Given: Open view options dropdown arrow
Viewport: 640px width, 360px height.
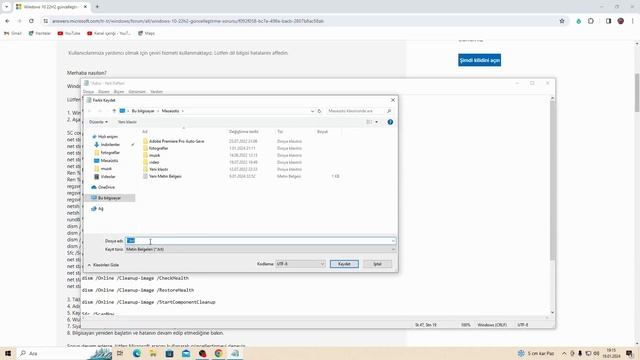Looking at the screenshot, I should point(376,122).
